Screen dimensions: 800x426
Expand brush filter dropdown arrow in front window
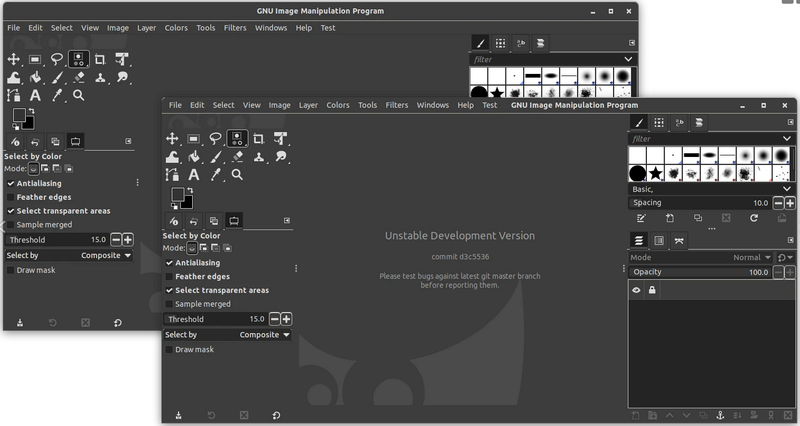pyautogui.click(x=787, y=138)
